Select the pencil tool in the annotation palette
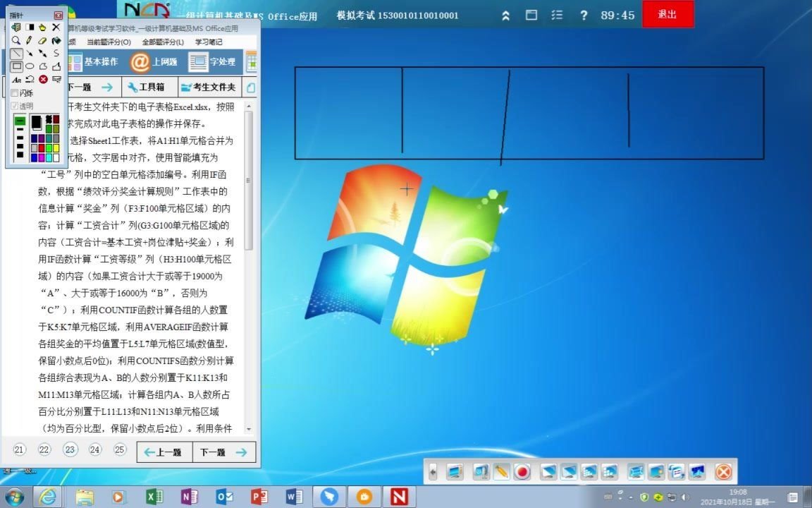 pos(29,40)
